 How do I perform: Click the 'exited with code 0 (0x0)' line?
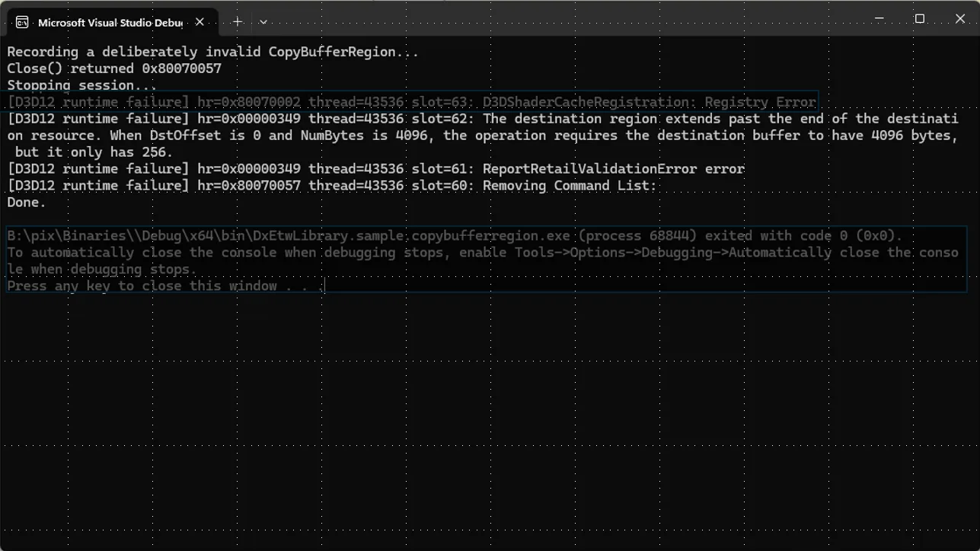[455, 236]
